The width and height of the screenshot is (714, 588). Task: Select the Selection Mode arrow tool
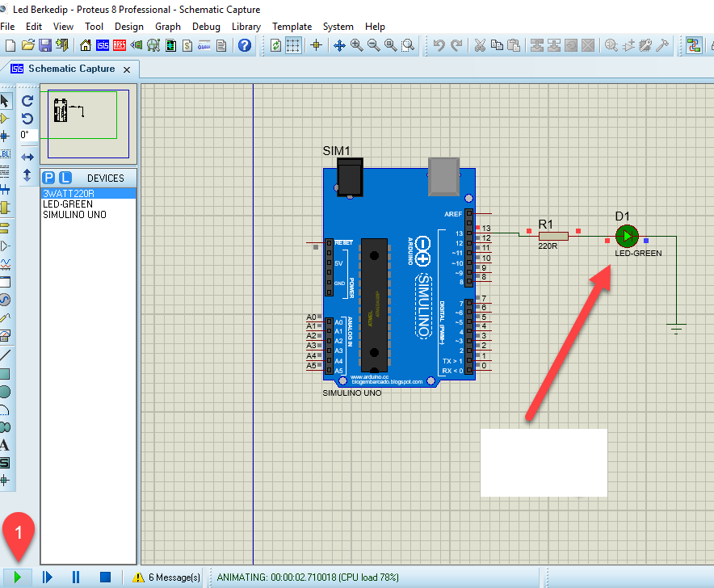pos(5,101)
